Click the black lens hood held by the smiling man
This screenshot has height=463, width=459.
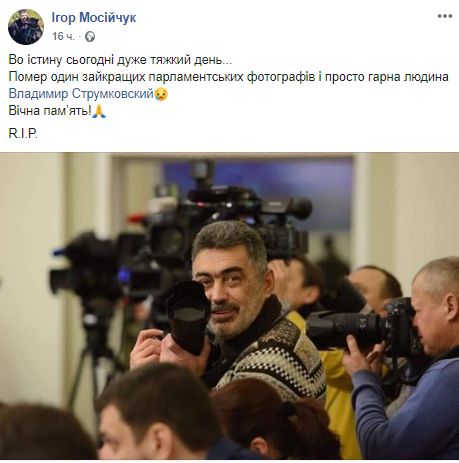pos(188,317)
